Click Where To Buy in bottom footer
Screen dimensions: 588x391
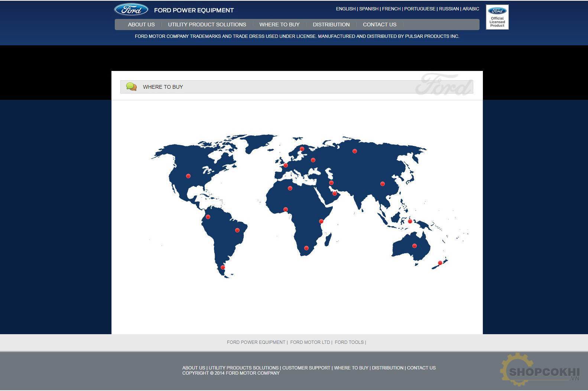tap(351, 368)
